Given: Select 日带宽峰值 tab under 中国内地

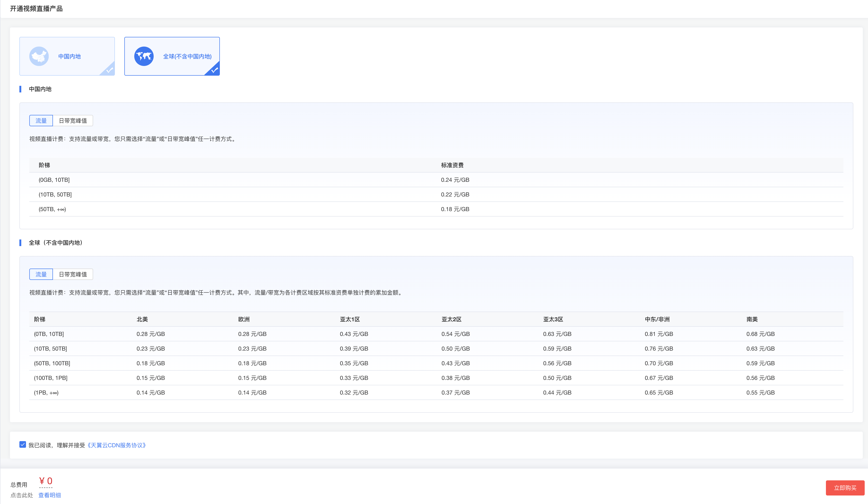Looking at the screenshot, I should [73, 121].
